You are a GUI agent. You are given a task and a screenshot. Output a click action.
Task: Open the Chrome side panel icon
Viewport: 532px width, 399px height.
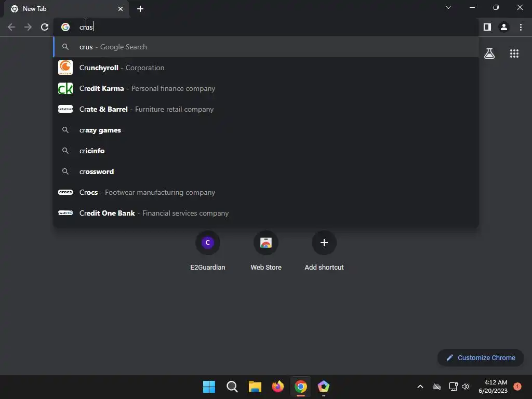click(x=487, y=27)
